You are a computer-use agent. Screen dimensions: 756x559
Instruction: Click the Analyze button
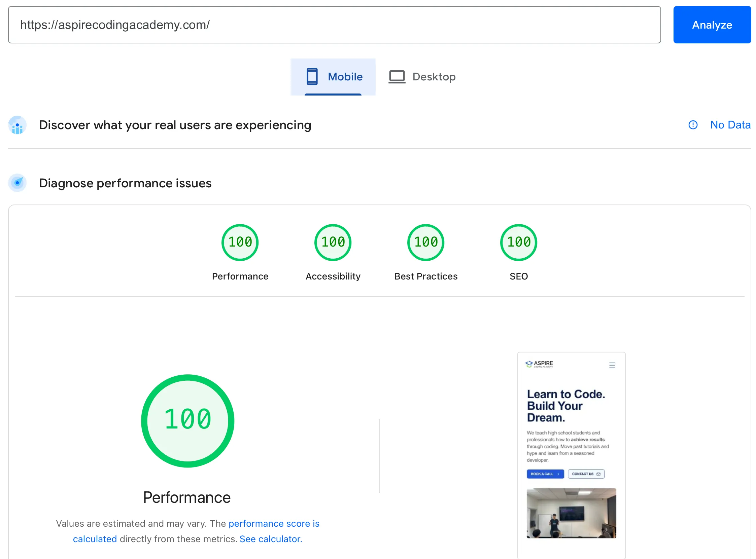click(712, 25)
